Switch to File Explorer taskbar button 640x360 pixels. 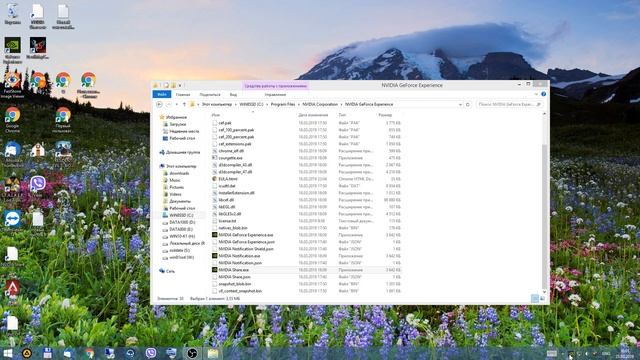pos(213,353)
